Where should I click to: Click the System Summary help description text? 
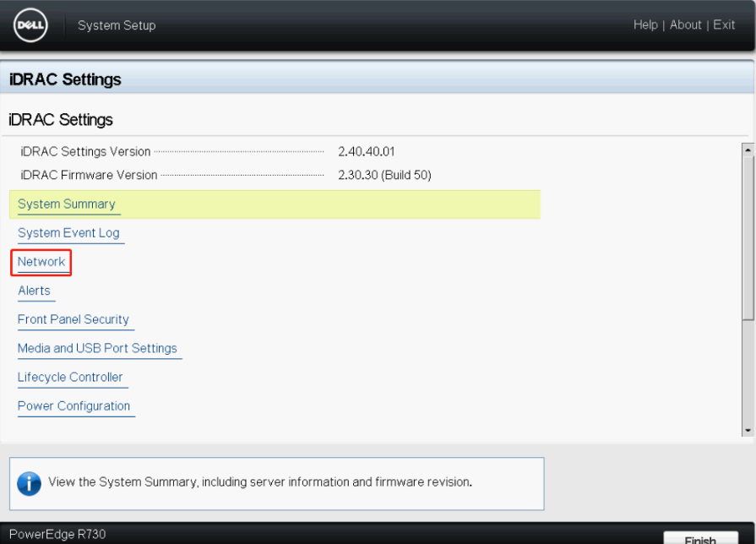[x=260, y=482]
